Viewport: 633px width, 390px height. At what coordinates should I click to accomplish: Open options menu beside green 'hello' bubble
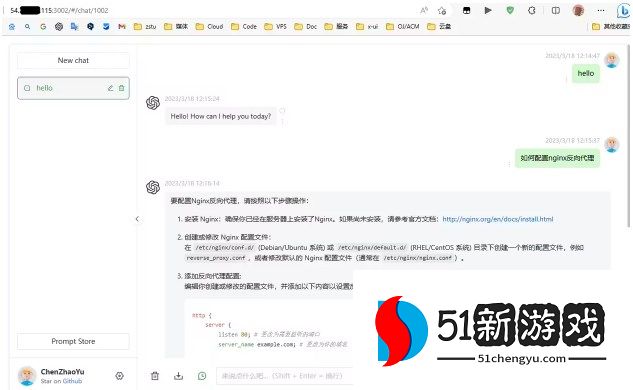pyautogui.click(x=566, y=80)
